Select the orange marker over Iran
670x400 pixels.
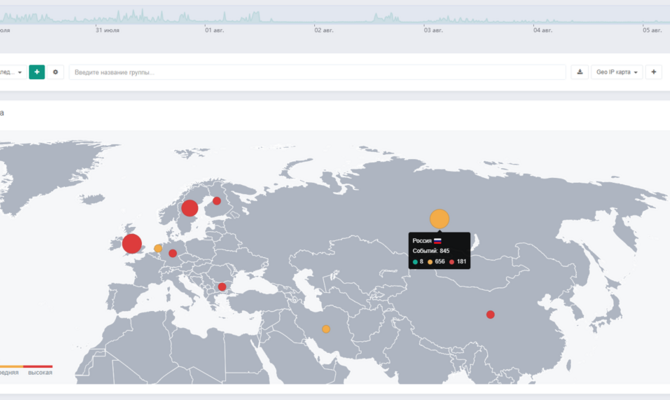coord(326,328)
